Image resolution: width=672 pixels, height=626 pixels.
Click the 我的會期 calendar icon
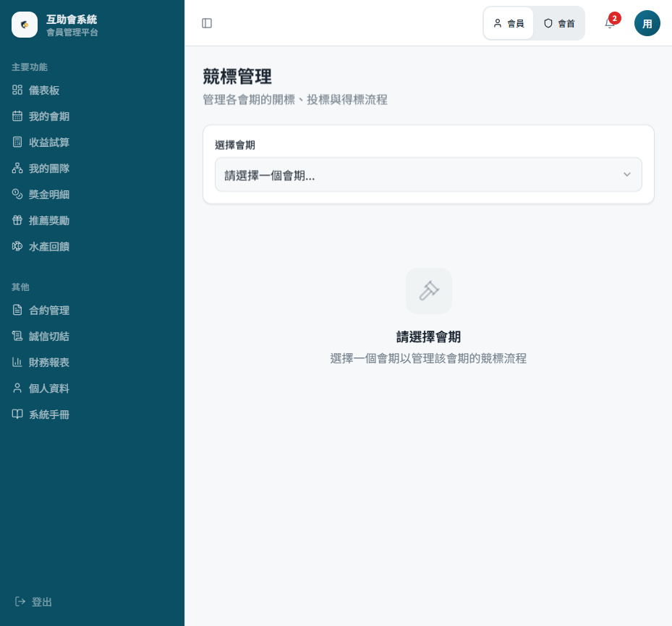click(x=17, y=117)
